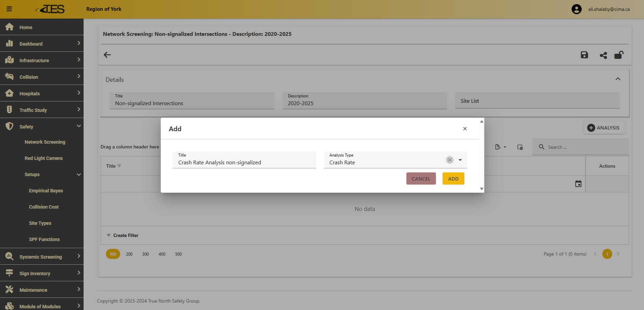Toggle the unlock padlock icon

tap(619, 55)
